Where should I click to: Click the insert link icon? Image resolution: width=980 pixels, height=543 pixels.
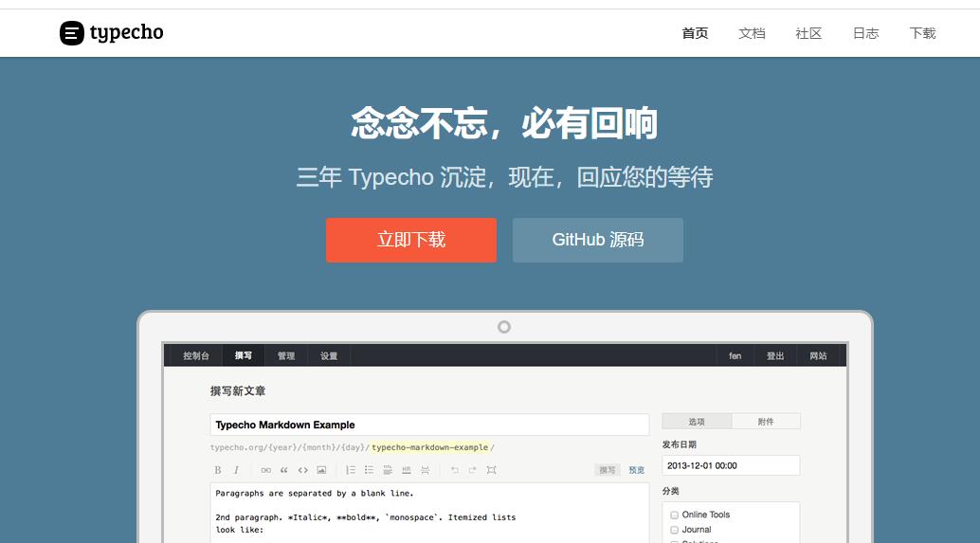pyautogui.click(x=266, y=470)
